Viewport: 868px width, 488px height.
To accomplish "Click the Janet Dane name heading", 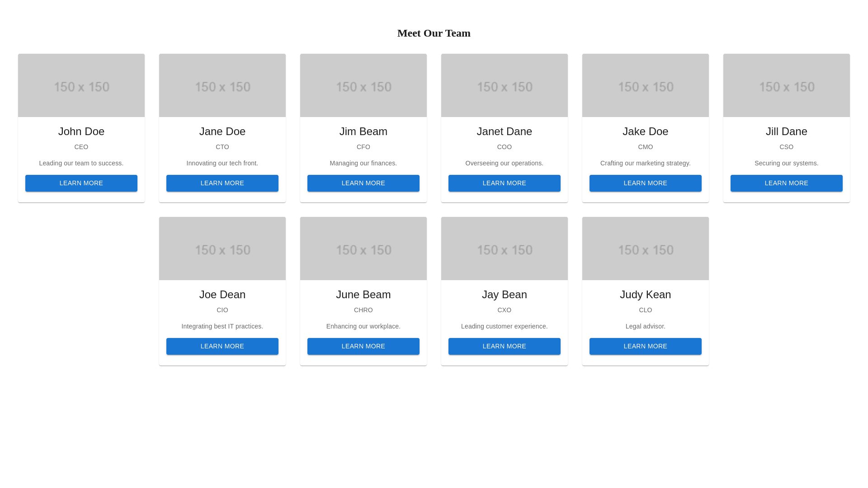I will pyautogui.click(x=505, y=131).
